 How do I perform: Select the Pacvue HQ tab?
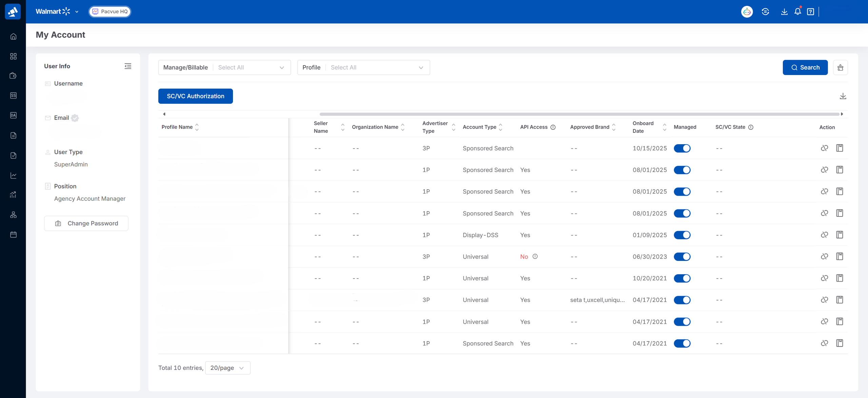pos(110,12)
